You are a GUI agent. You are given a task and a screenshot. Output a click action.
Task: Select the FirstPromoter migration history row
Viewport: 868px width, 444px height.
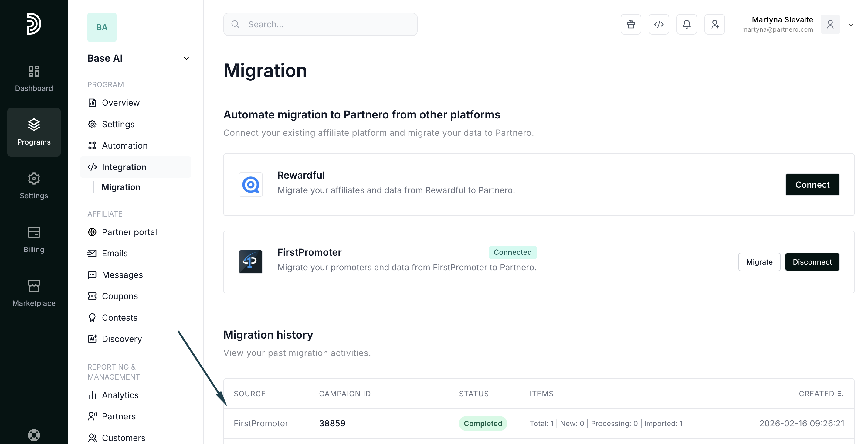[538, 423]
